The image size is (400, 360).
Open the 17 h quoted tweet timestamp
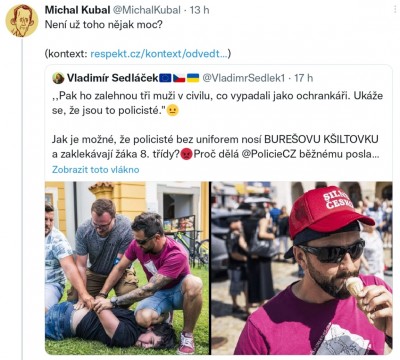pyautogui.click(x=303, y=78)
